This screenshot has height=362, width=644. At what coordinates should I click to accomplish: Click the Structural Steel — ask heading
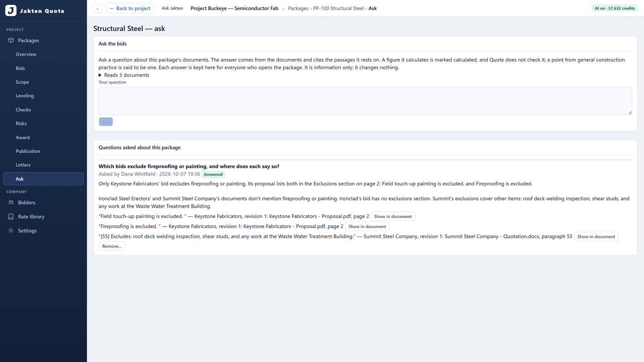tap(129, 29)
